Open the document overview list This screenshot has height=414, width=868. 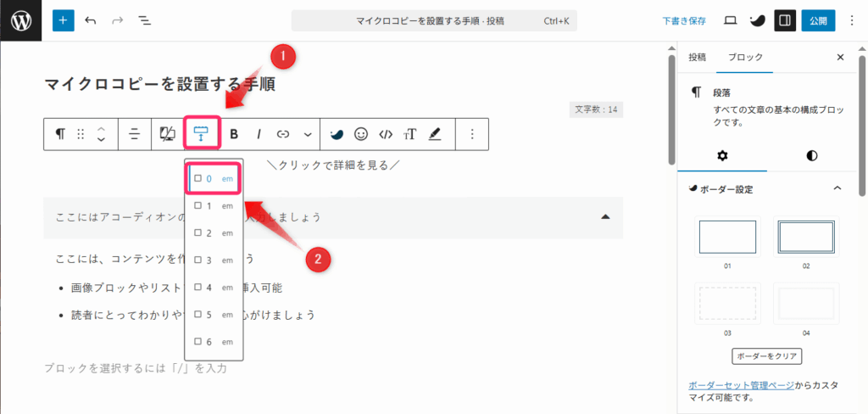(144, 21)
